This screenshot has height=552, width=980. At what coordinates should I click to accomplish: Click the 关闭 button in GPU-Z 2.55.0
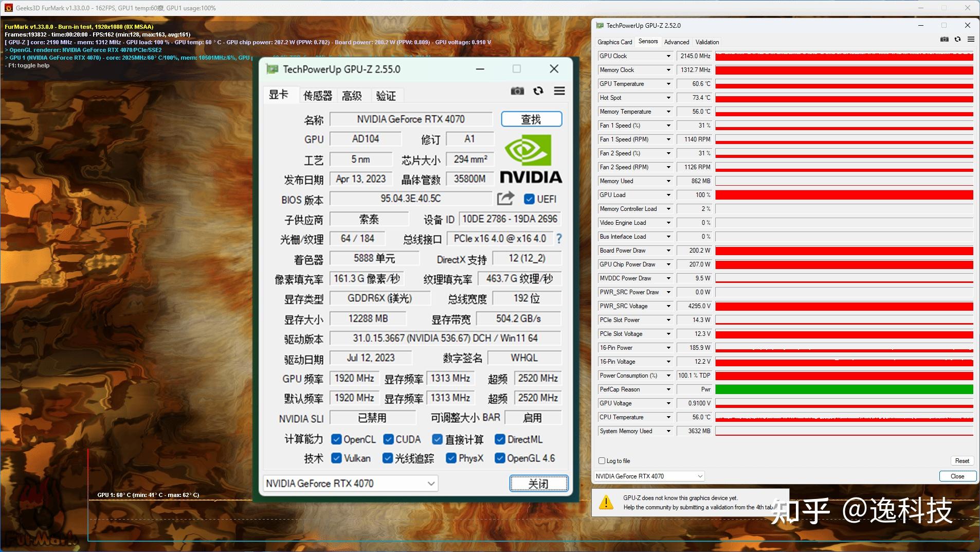(539, 484)
